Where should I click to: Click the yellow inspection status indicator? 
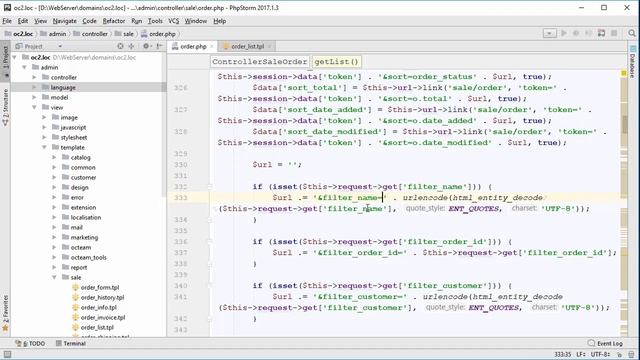pos(624,73)
